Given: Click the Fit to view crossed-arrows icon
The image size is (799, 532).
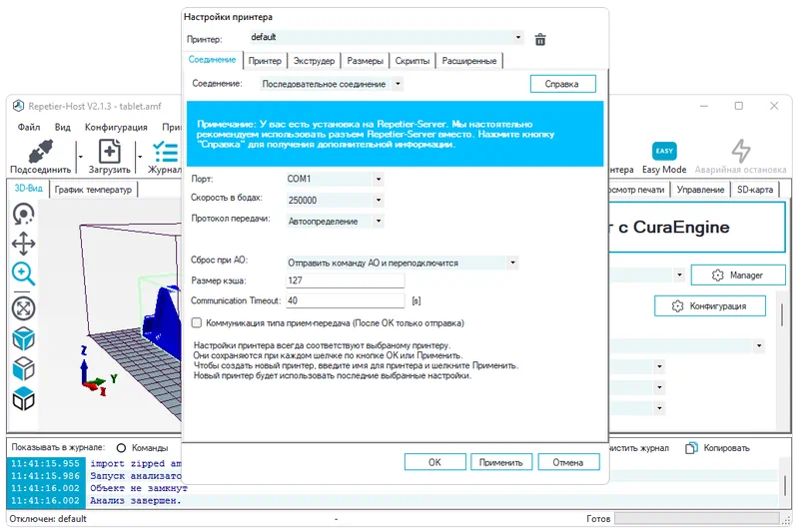Looking at the screenshot, I should click(23, 308).
